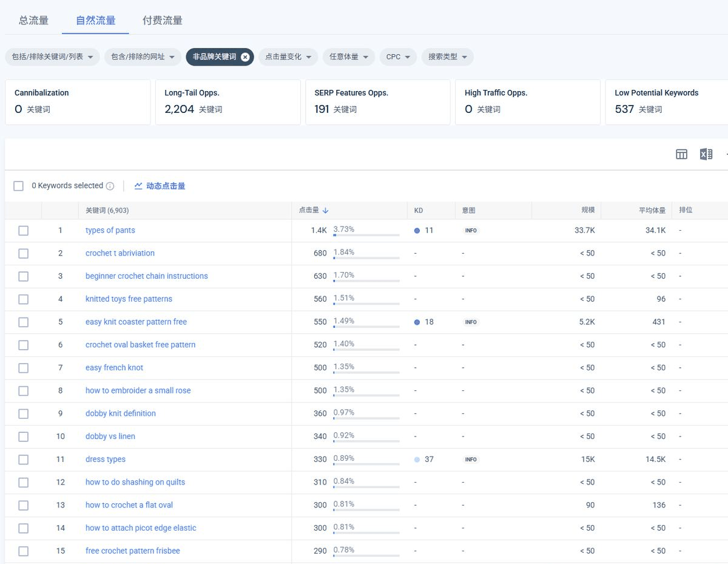
Task: Sort by the KD column header
Action: pyautogui.click(x=419, y=211)
